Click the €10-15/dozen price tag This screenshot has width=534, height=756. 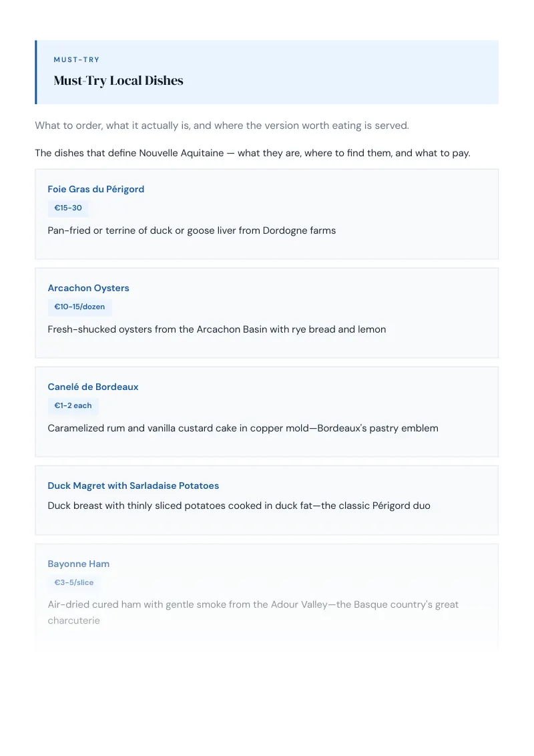[79, 307]
